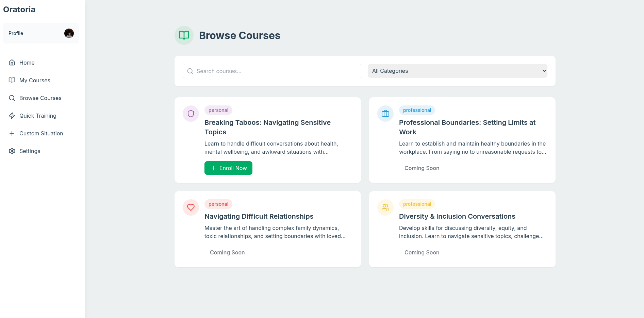The height and width of the screenshot is (318, 644).
Task: Click the people icon on Diversity & Inclusion card
Action: [385, 207]
